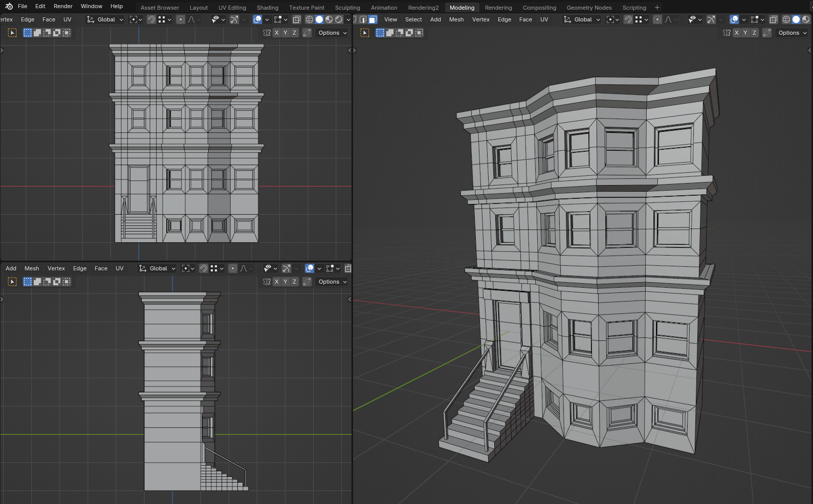Choose 'subtract selection' mode in right viewport
This screenshot has width=813, height=504.
[399, 33]
